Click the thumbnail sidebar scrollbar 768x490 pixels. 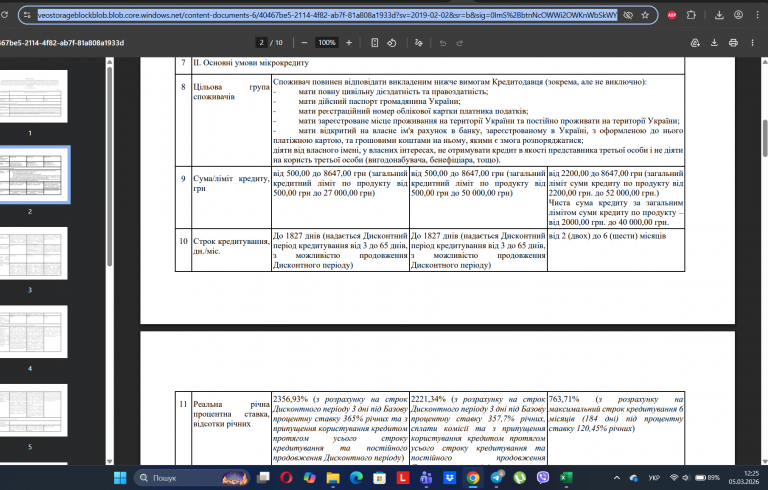[110, 167]
